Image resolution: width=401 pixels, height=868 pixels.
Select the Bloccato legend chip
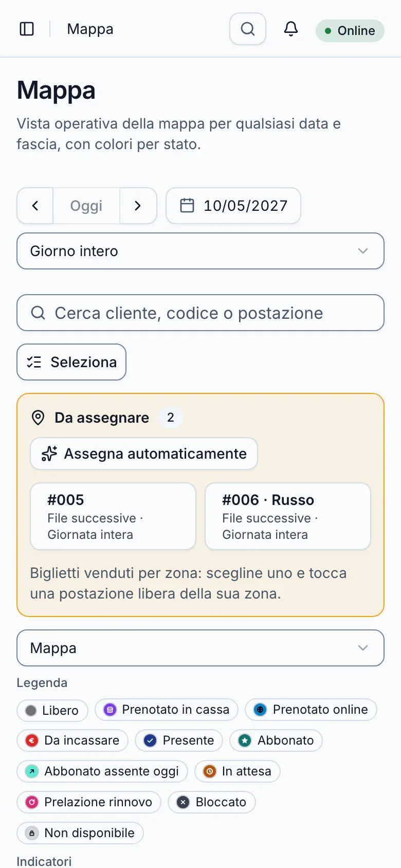coord(212,802)
